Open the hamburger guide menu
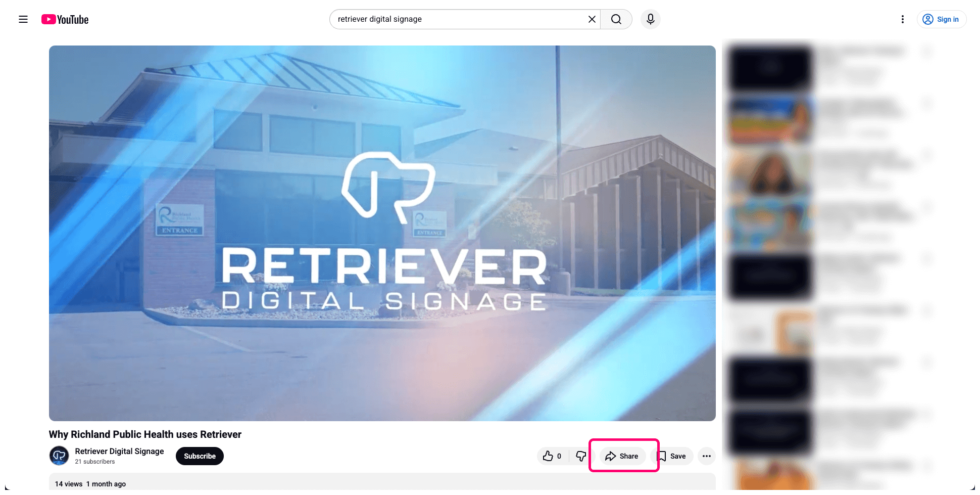This screenshot has width=980, height=495. point(23,19)
